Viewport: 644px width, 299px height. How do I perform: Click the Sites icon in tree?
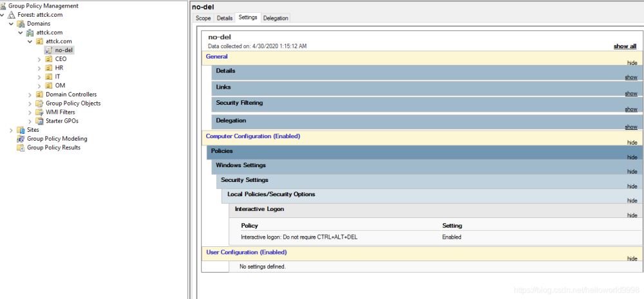click(21, 130)
